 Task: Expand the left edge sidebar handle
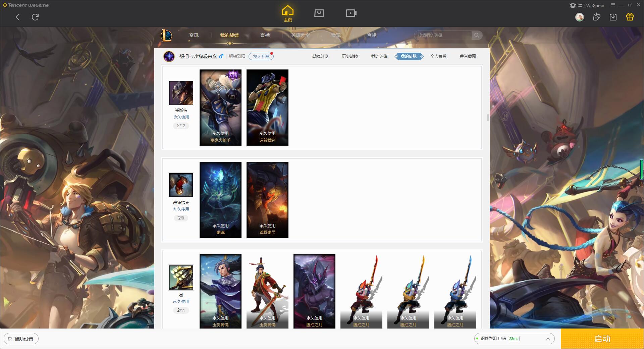pos(2,187)
